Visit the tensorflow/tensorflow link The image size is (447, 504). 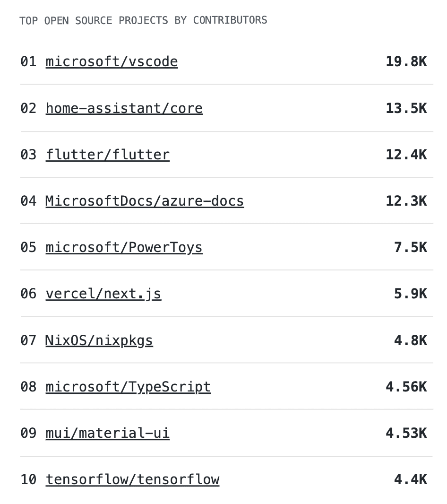point(132,479)
